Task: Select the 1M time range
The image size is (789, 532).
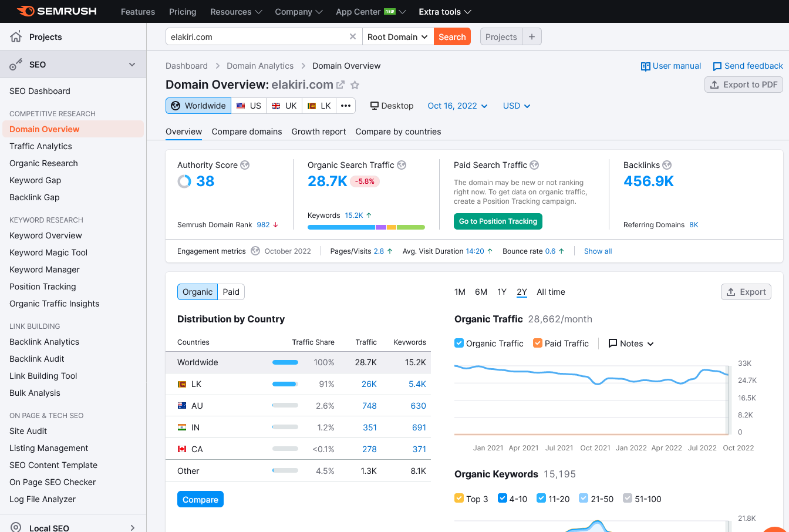Action: (x=460, y=292)
